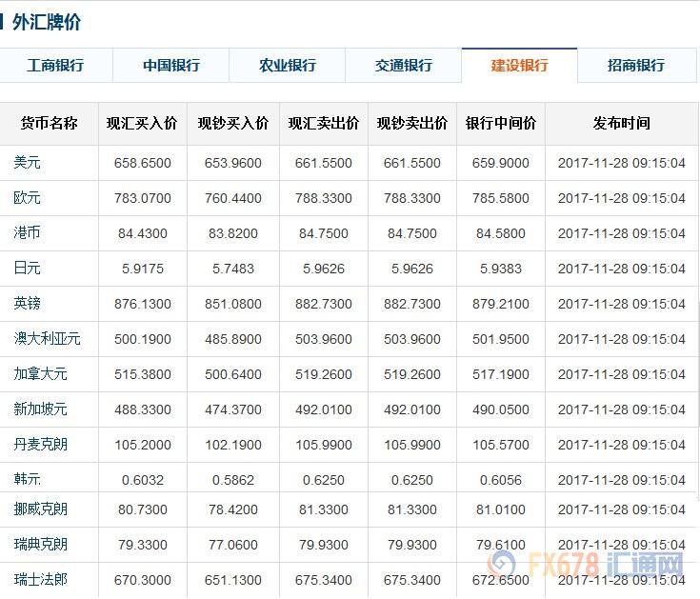The width and height of the screenshot is (700, 599).
Task: Click the 丹麦克朗 value 102.1900
Action: click(x=233, y=445)
